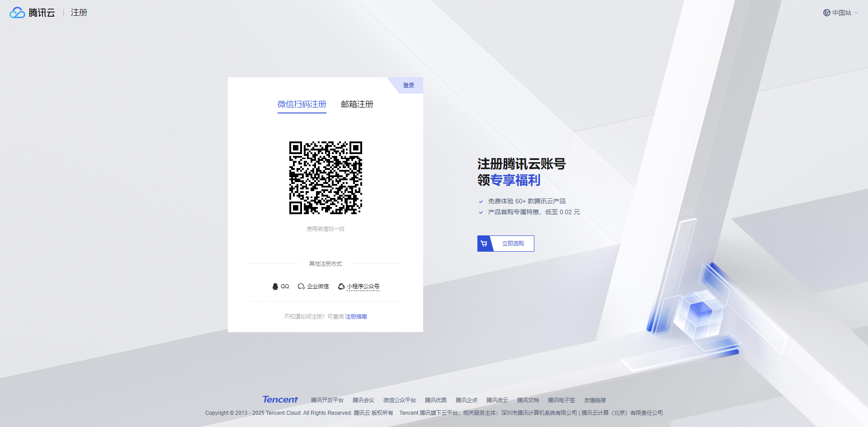Screen dimensions: 868x427
Task: Open the 微信公众平台 footer link
Action: 400,400
